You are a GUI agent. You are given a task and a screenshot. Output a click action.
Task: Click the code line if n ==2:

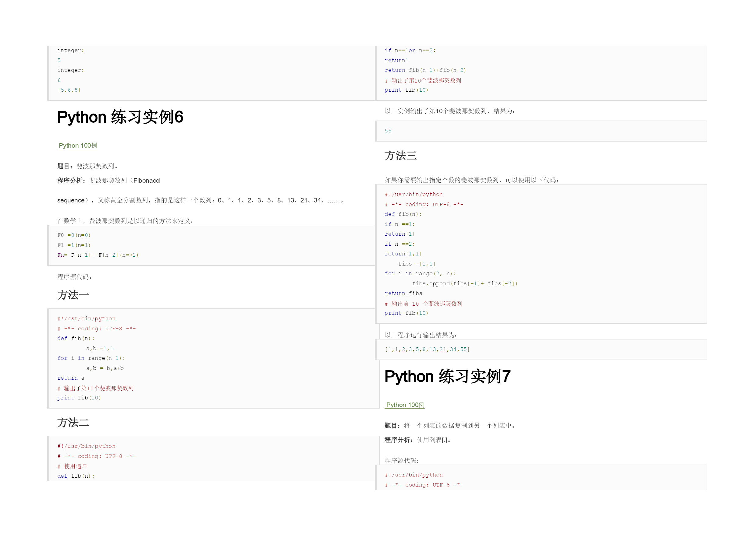(400, 244)
